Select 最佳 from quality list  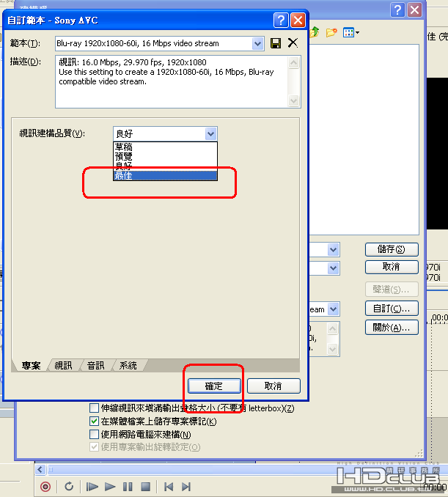165,176
